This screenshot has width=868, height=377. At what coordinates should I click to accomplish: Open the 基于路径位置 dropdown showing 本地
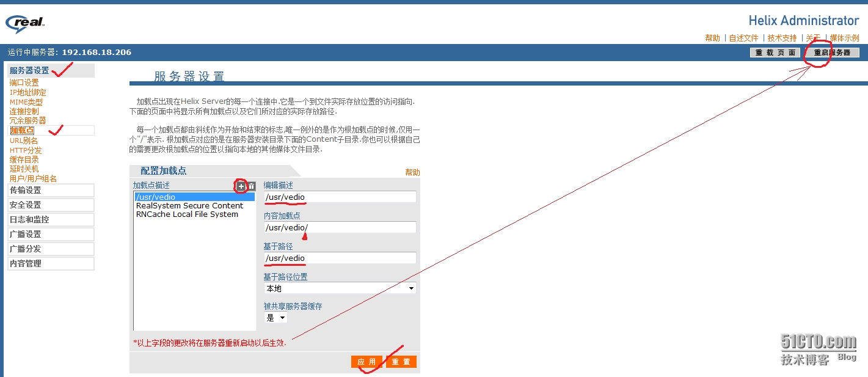[x=340, y=288]
